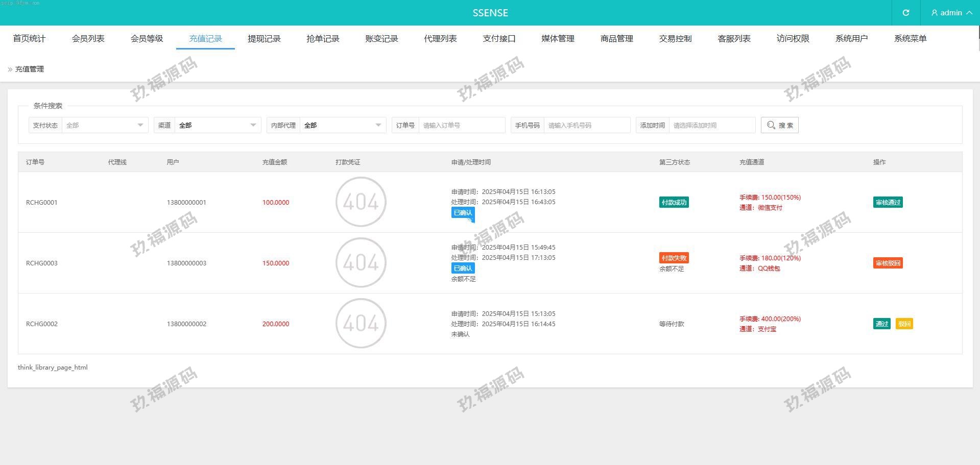980x465 pixels.
Task: Reject order RCHG0002 with 驳回 button
Action: (904, 324)
